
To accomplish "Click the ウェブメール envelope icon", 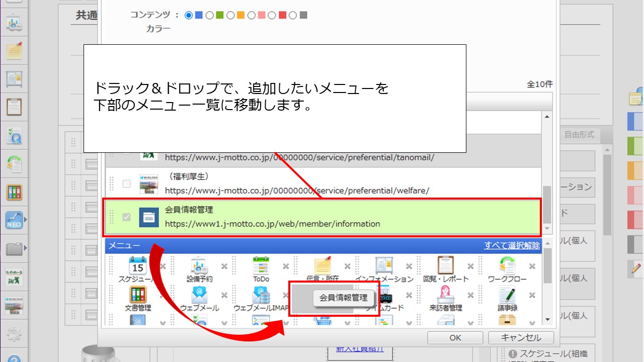I will [x=199, y=294].
